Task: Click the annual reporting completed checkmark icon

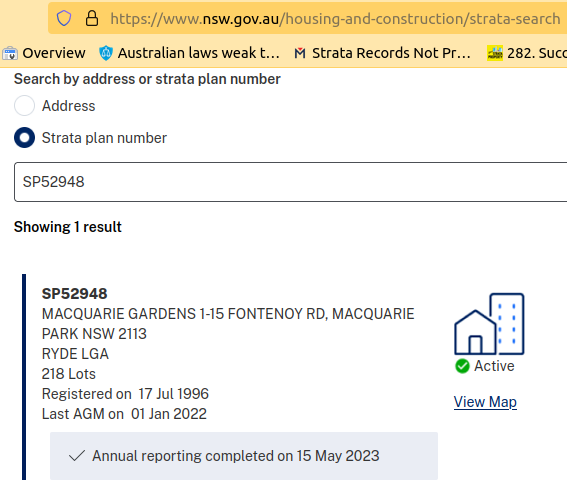Action: [x=77, y=456]
